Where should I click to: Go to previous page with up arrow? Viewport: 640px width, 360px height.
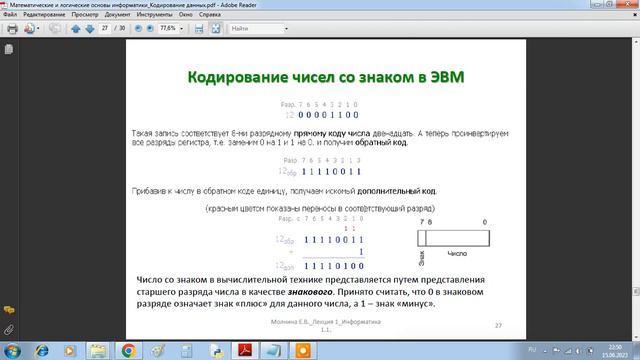pos(76,29)
